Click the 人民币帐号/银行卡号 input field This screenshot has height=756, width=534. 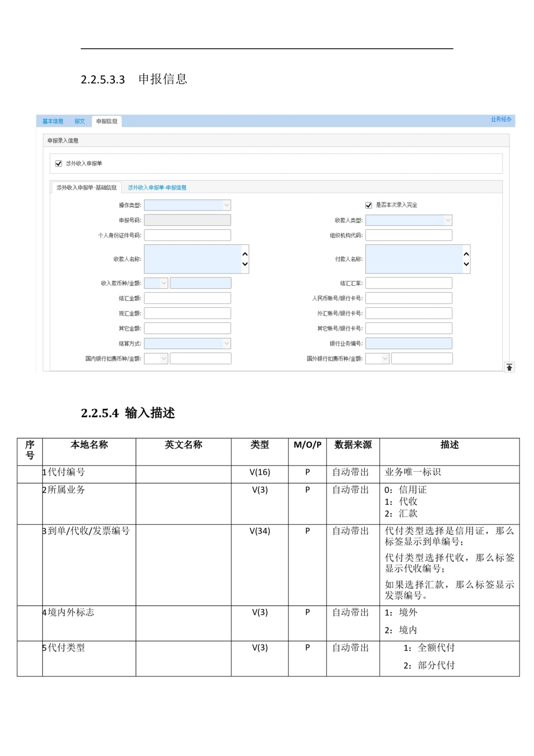[409, 298]
